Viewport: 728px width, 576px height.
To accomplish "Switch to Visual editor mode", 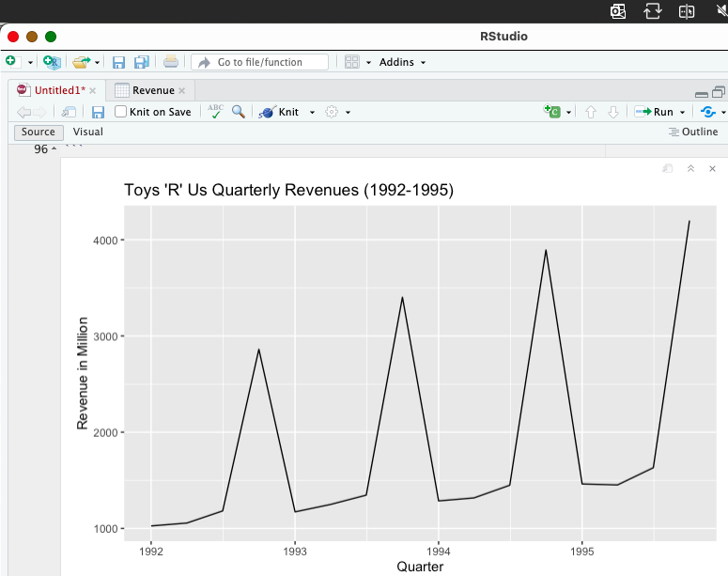I will click(87, 132).
